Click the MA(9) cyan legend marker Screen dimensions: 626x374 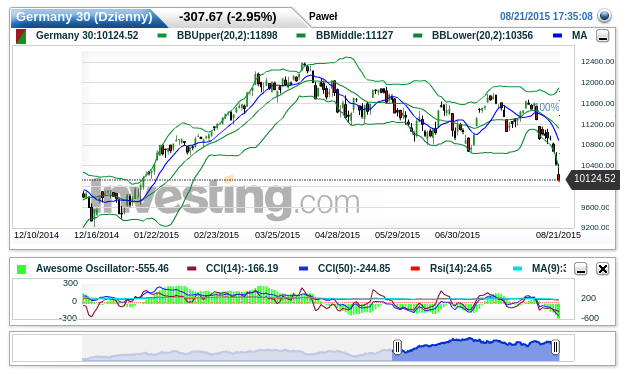(x=517, y=269)
